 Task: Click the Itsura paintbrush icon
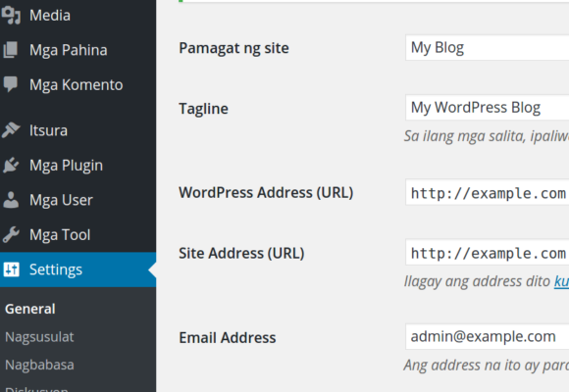[11, 130]
